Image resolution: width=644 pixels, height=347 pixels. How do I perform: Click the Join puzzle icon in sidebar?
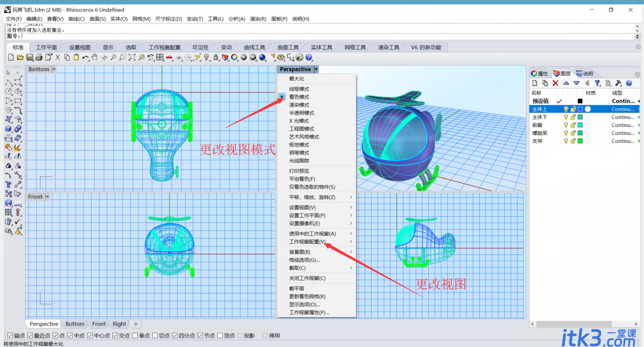(8, 147)
